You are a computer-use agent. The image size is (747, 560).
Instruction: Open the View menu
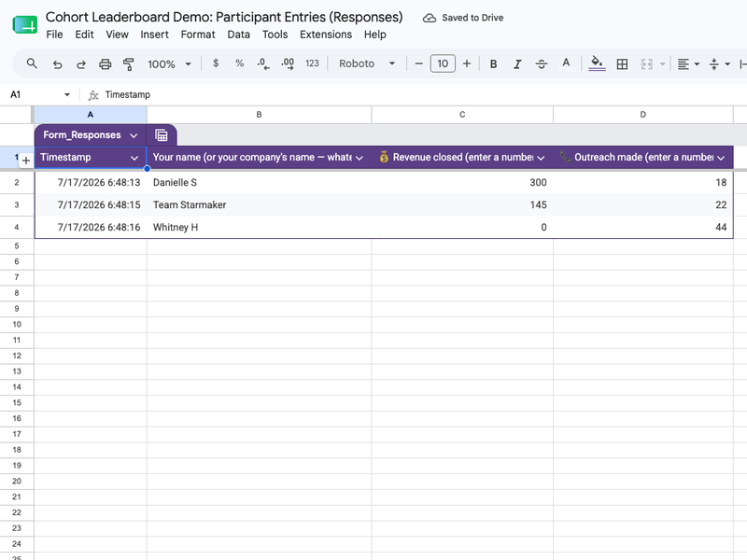(118, 35)
